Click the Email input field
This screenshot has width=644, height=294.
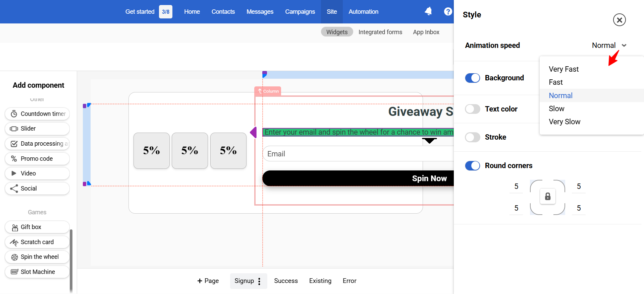tap(358, 154)
